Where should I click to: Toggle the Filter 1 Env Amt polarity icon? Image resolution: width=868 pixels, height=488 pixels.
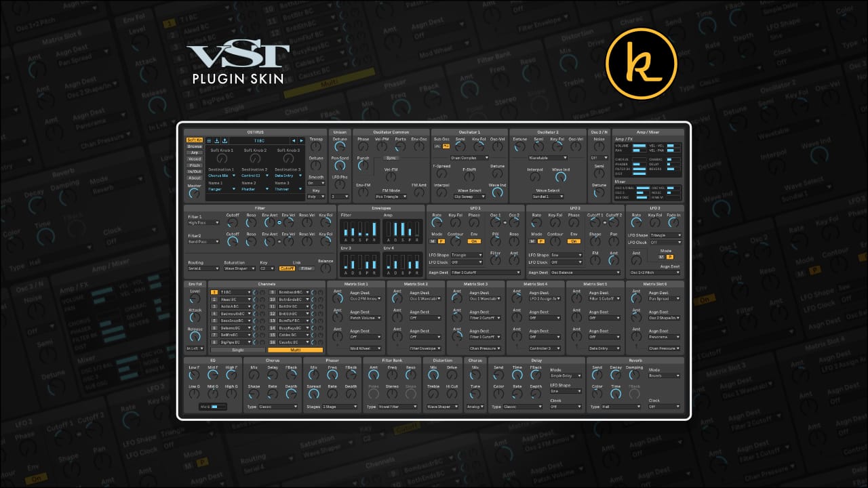coord(279,222)
